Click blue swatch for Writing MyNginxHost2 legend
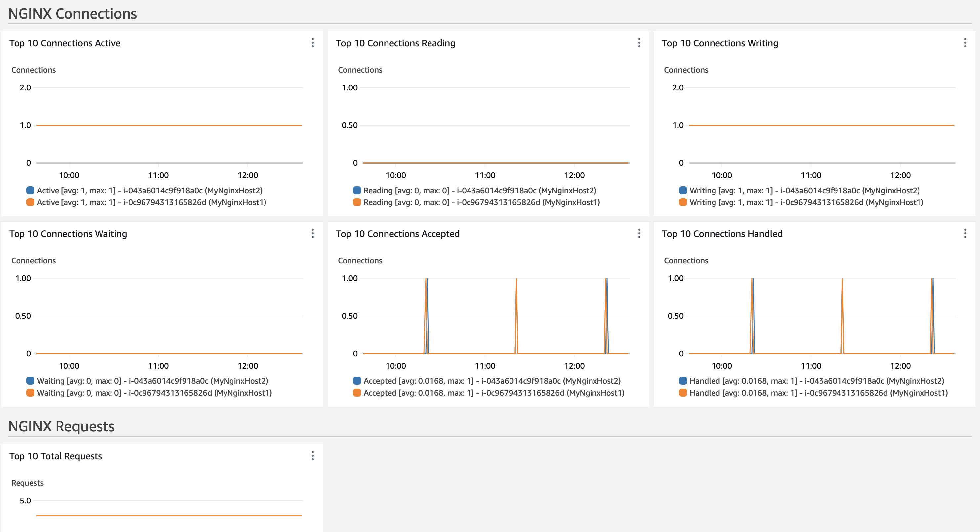Screen dimensions: 980x532 (683, 190)
